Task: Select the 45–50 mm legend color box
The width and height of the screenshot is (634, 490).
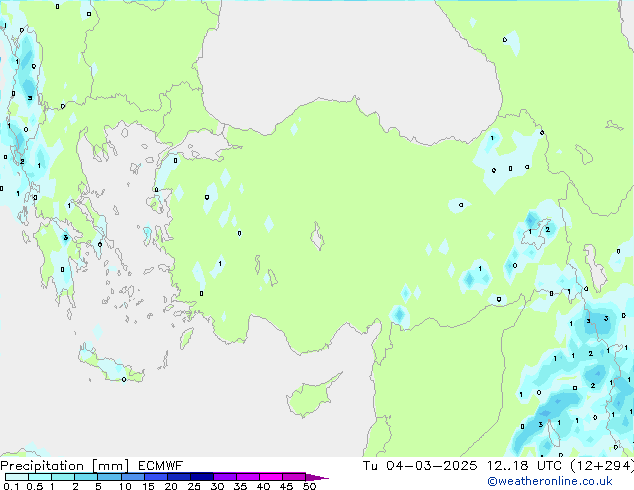Action: (294, 477)
